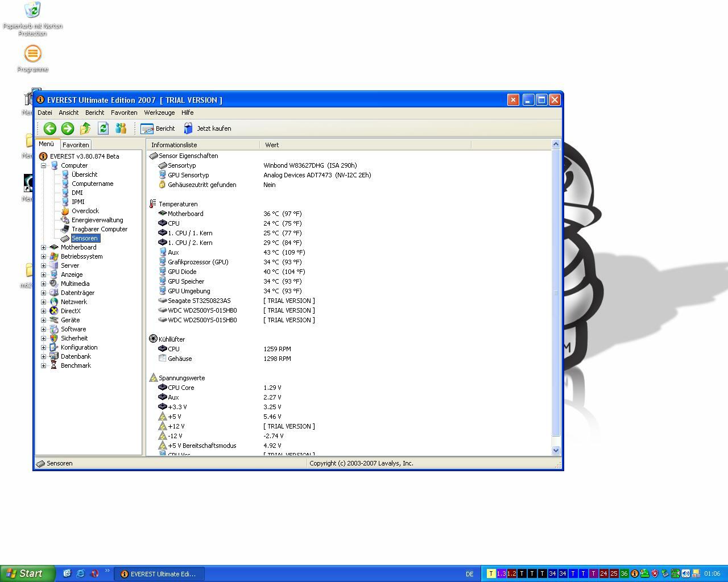Click the Informationsliste column header

point(202,145)
